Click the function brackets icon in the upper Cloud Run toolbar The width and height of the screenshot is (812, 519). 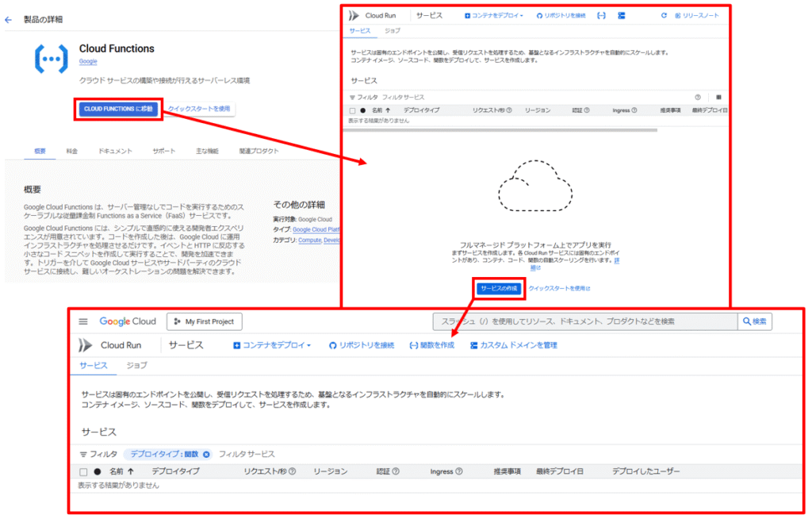click(601, 16)
